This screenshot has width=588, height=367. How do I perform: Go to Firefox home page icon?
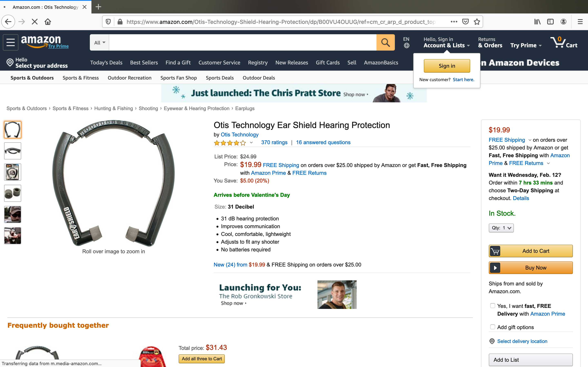click(x=48, y=22)
